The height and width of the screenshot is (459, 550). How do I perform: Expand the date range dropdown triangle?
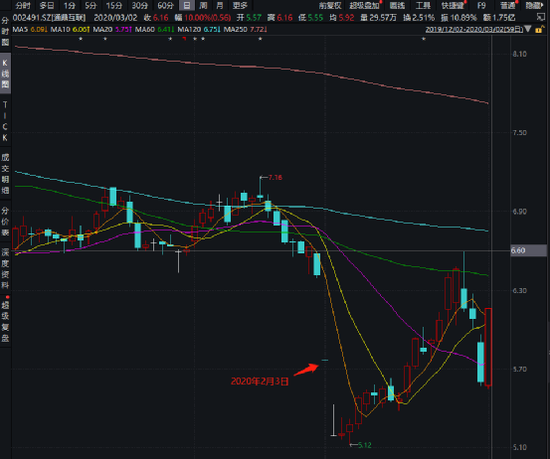pos(528,29)
